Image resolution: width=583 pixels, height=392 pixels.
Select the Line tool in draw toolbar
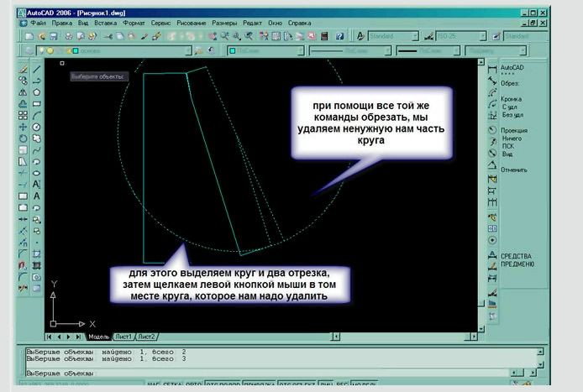click(x=37, y=68)
